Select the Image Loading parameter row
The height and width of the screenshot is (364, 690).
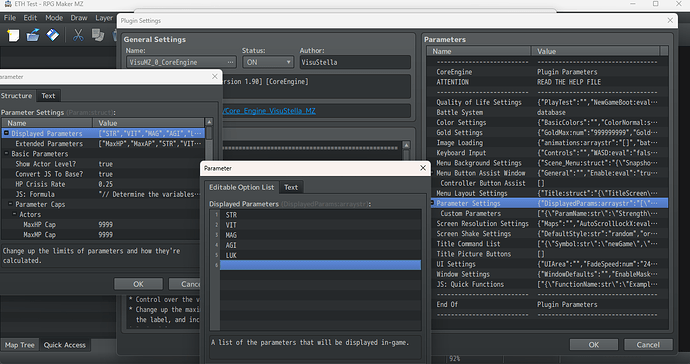pyautogui.click(x=547, y=143)
